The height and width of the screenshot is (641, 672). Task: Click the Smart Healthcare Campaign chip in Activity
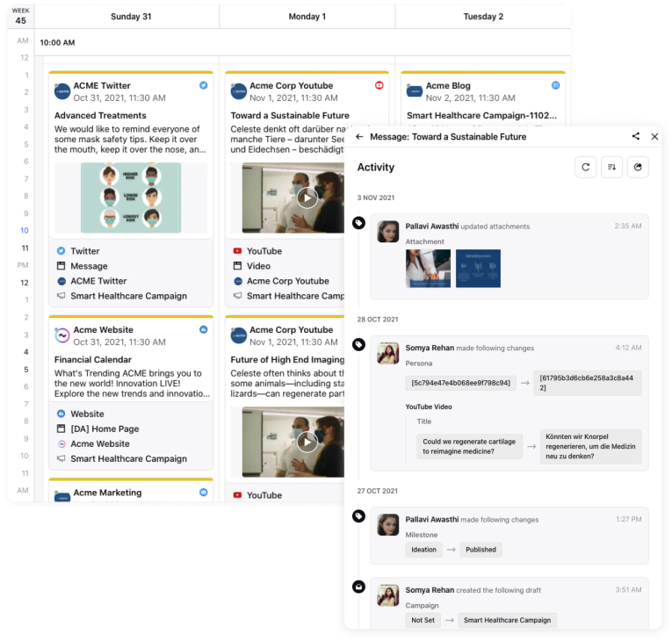[507, 621]
